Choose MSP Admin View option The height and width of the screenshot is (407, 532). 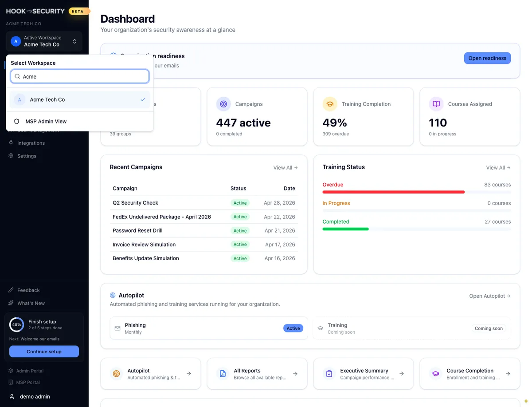point(80,121)
